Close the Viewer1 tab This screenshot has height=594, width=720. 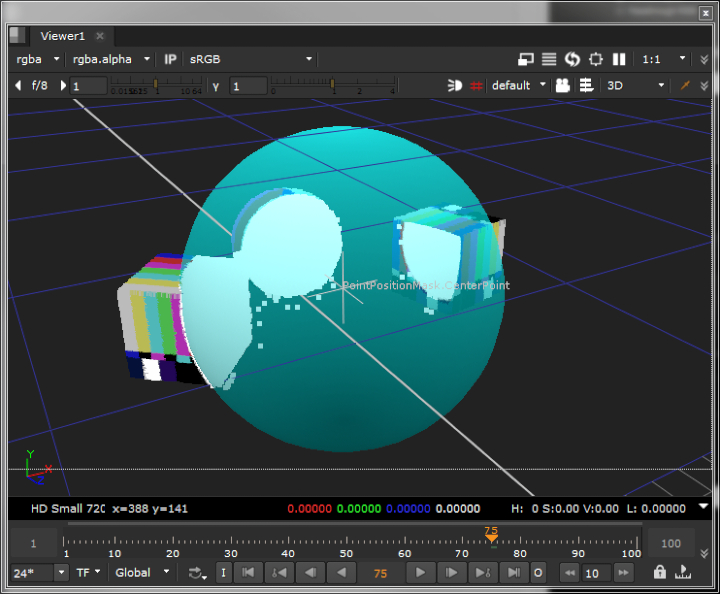click(100, 36)
